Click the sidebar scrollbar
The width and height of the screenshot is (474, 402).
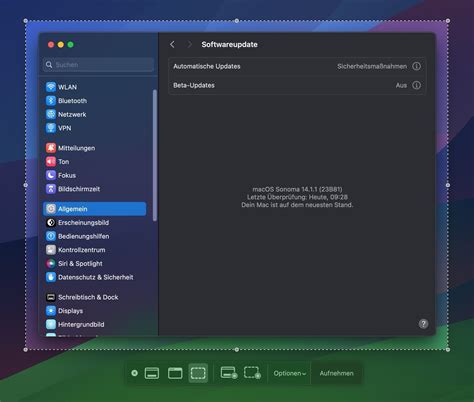(x=154, y=155)
